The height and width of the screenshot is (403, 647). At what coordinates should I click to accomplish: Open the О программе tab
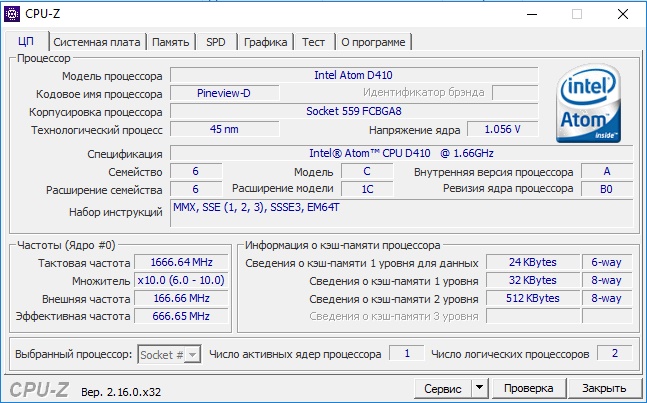click(373, 42)
